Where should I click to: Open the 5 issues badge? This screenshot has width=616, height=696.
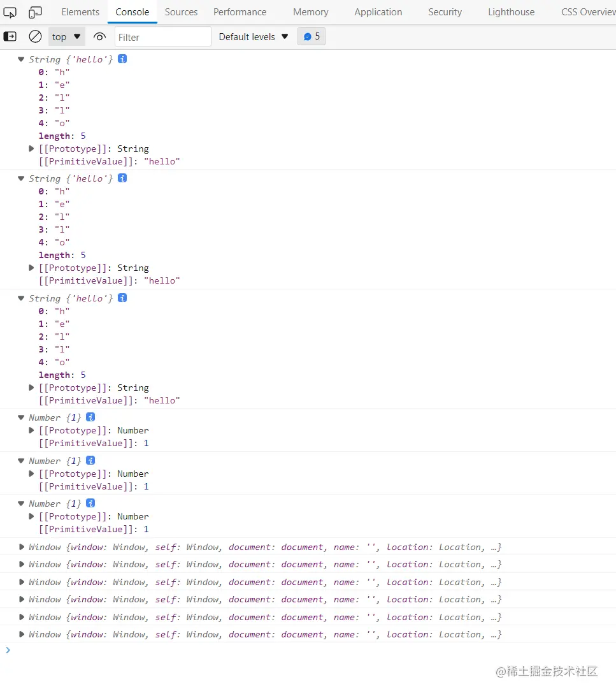(312, 36)
